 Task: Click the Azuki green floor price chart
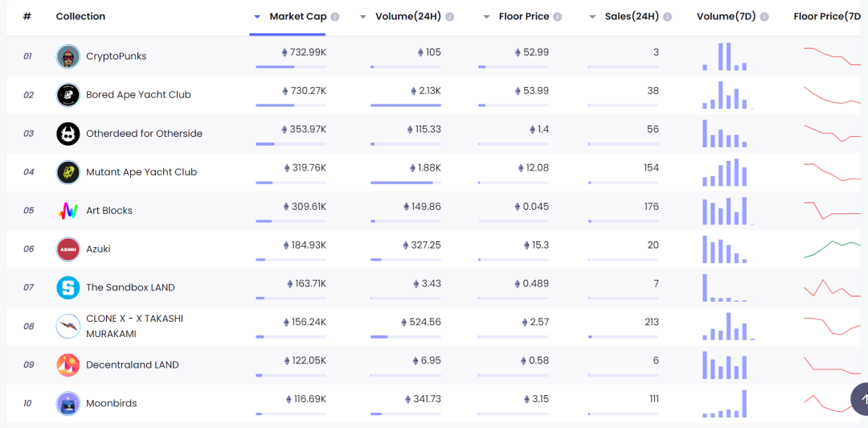pyautogui.click(x=832, y=248)
